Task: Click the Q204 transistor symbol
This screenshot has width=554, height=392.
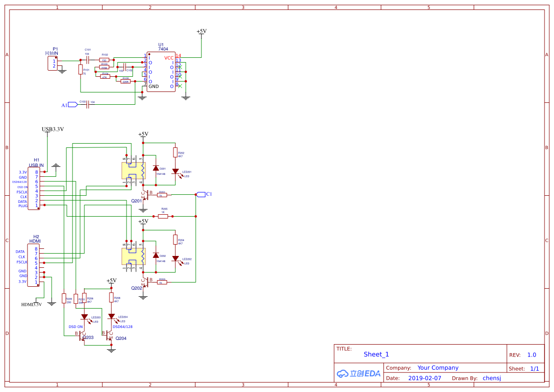Action: [110, 335]
